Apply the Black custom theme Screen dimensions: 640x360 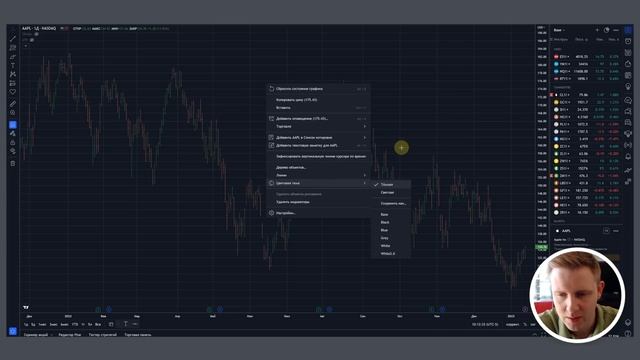point(391,222)
